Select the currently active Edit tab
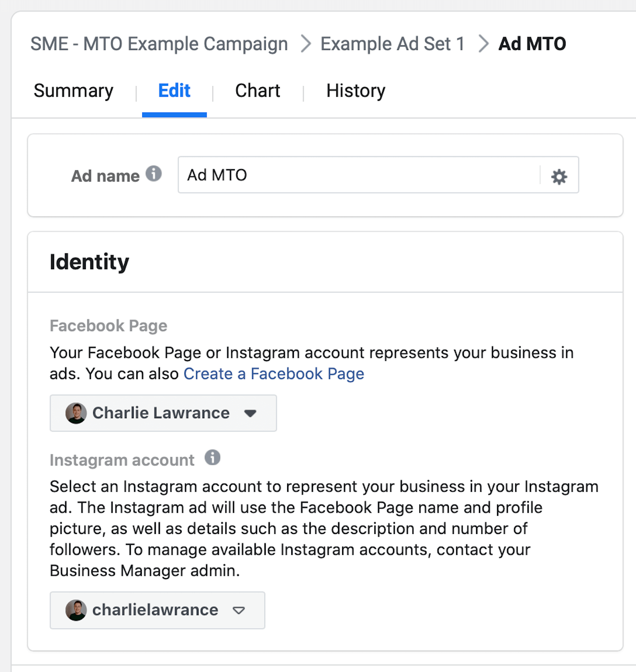This screenshot has height=672, width=636. coord(174,91)
